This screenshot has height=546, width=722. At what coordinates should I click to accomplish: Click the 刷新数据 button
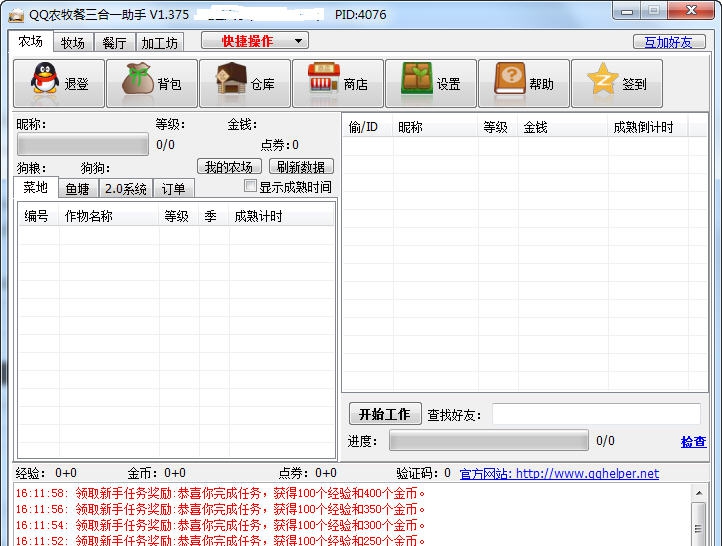click(x=301, y=167)
